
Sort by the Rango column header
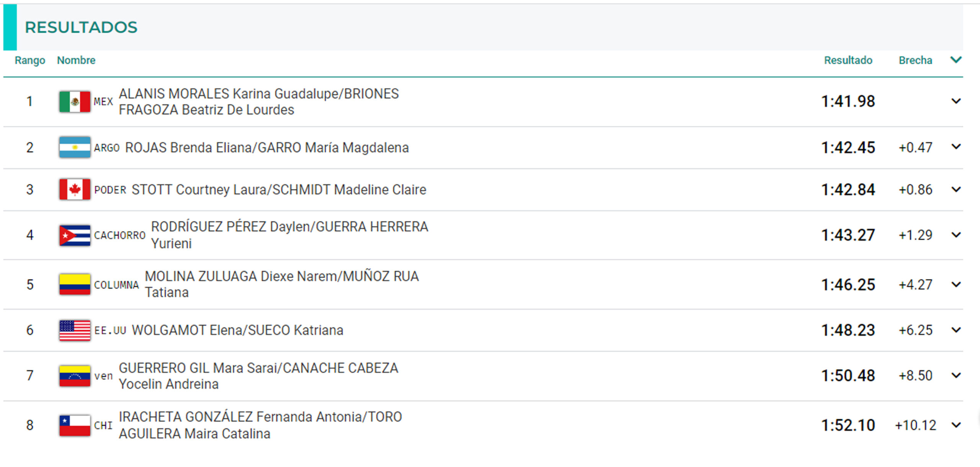(x=30, y=60)
